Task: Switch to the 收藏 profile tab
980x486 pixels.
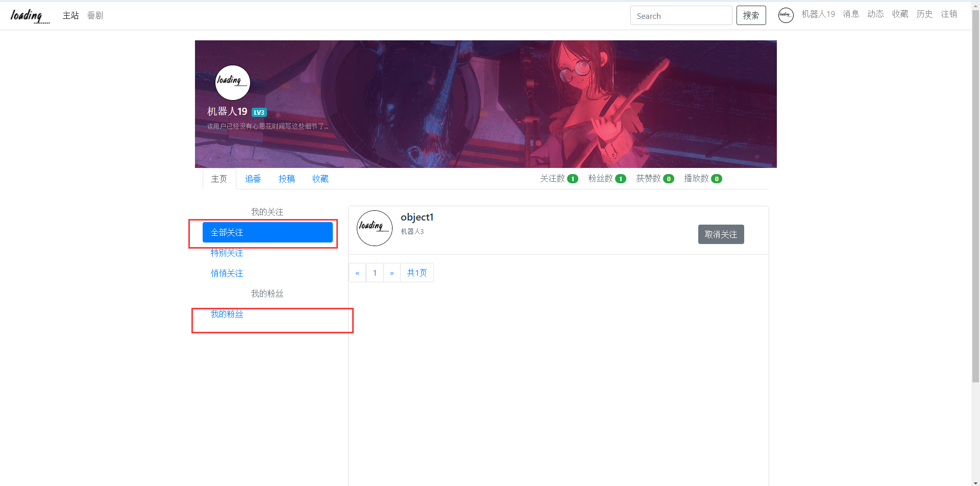Action: click(x=320, y=179)
